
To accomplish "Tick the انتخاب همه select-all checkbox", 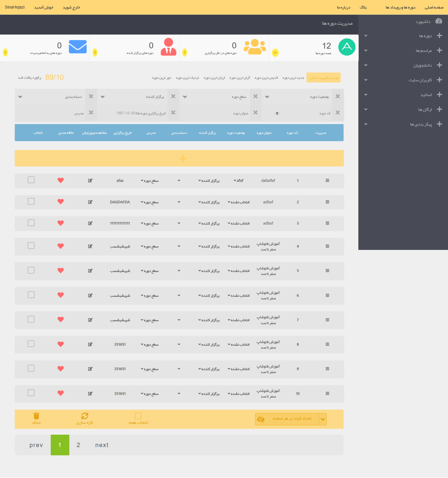I will 138,416.
